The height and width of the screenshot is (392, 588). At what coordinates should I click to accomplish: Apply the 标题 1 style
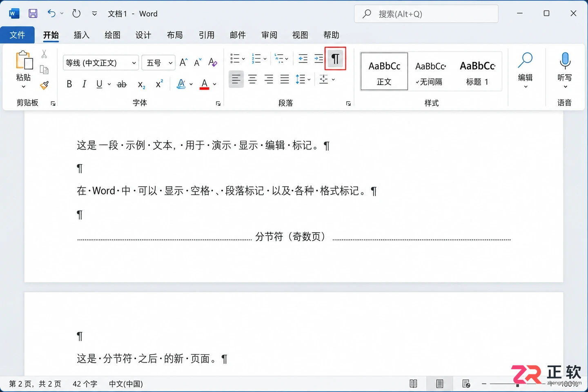tap(477, 71)
